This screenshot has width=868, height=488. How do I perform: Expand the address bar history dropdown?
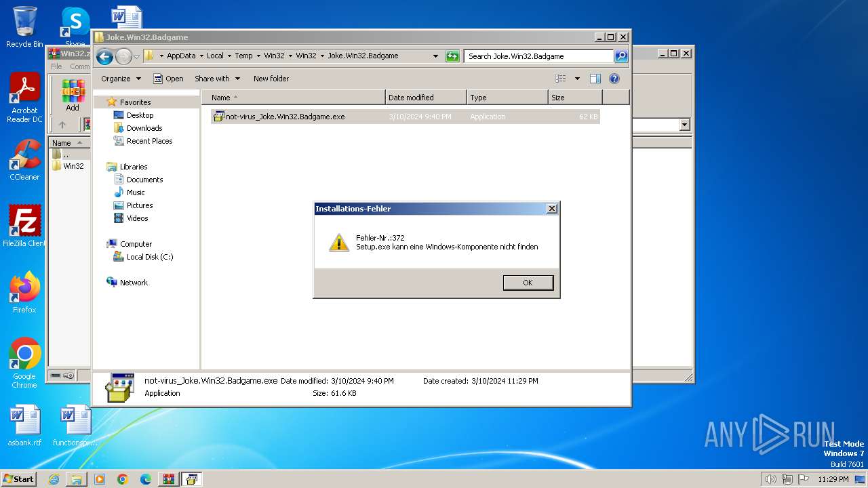pos(435,56)
